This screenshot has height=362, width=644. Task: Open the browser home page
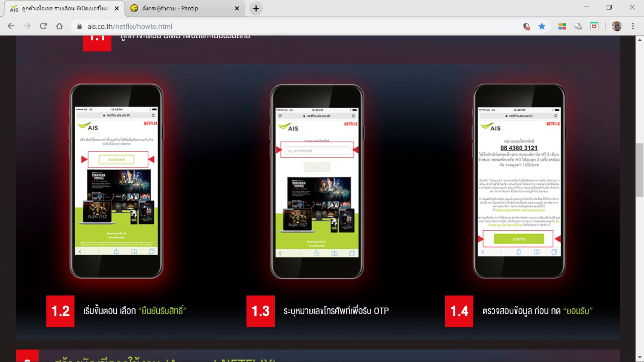[59, 26]
